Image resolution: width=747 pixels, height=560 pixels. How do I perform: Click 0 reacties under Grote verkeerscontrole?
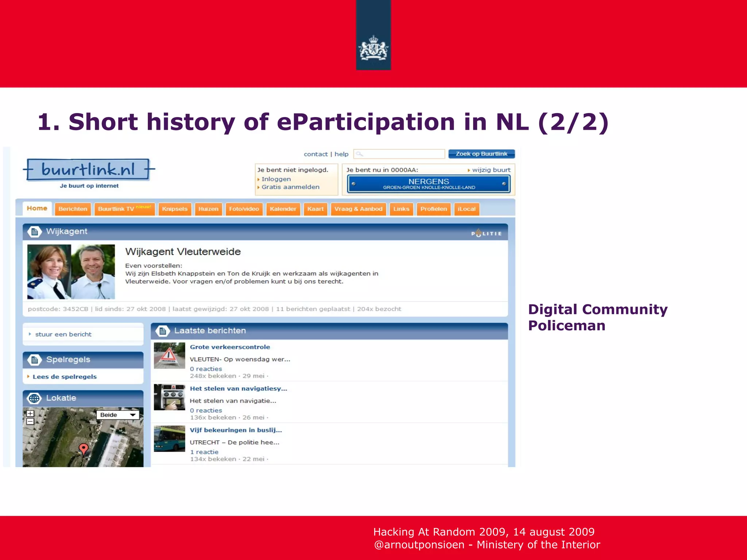click(206, 369)
